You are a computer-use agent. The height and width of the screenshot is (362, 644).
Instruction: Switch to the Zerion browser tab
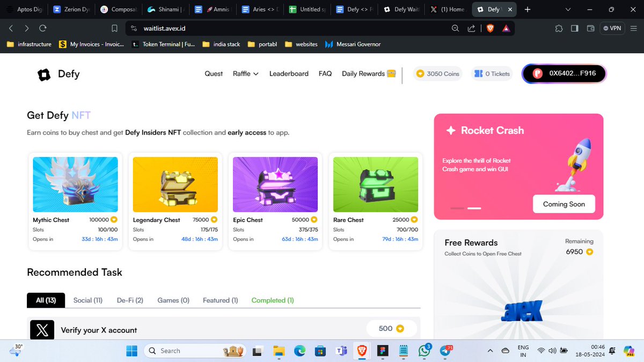click(x=71, y=9)
